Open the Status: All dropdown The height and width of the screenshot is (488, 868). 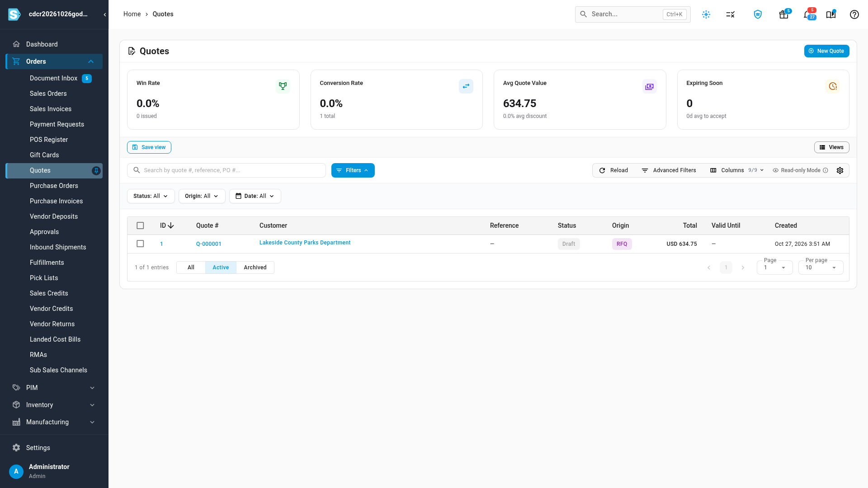(151, 196)
